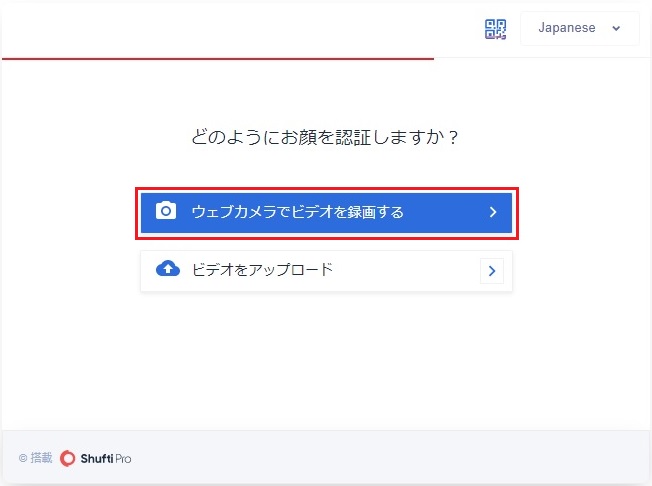
Task: Open the QR code icon
Action: pyautogui.click(x=495, y=29)
